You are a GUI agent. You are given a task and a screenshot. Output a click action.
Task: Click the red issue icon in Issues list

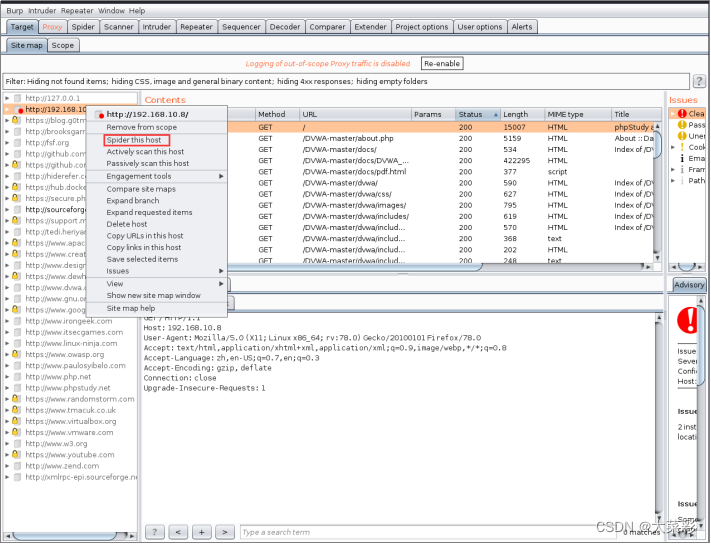[682, 114]
